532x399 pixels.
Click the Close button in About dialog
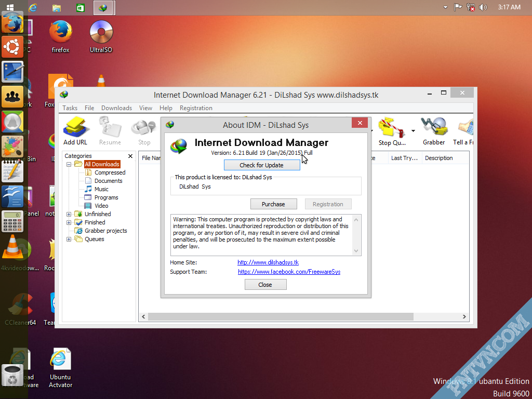point(265,285)
